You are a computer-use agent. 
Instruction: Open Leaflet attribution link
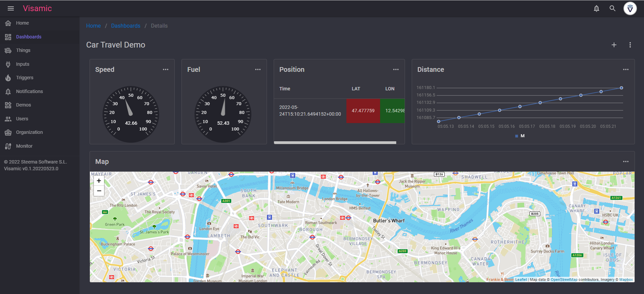tap(521, 280)
